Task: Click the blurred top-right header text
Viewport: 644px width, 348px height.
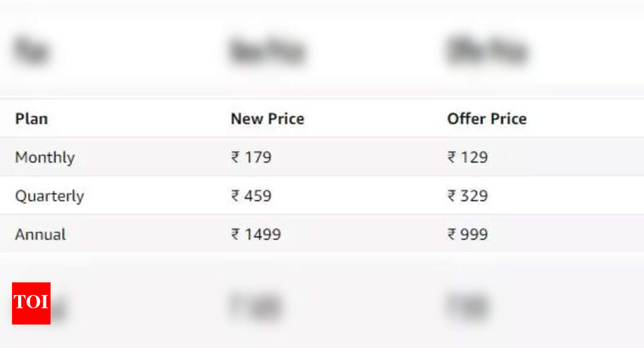Action: 487,51
